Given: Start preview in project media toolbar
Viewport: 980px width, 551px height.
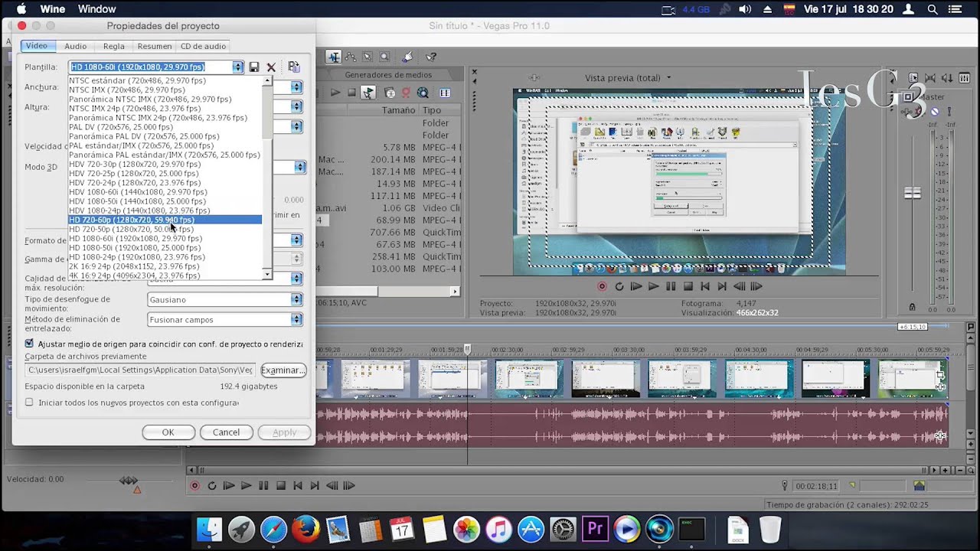Looking at the screenshot, I should click(x=335, y=93).
